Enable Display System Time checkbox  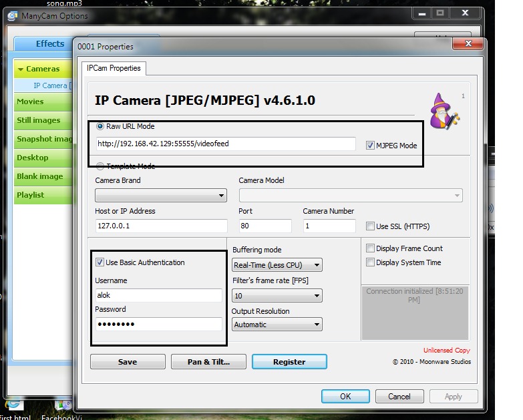pos(370,262)
